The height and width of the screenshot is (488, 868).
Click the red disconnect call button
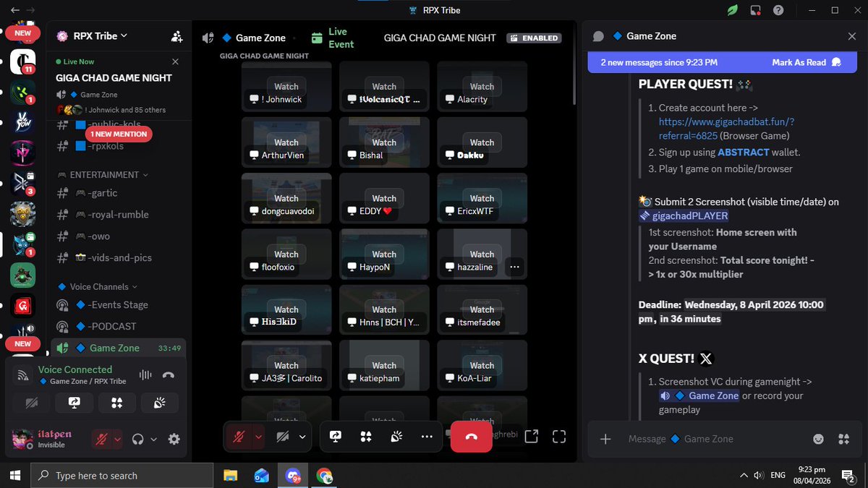coord(472,437)
